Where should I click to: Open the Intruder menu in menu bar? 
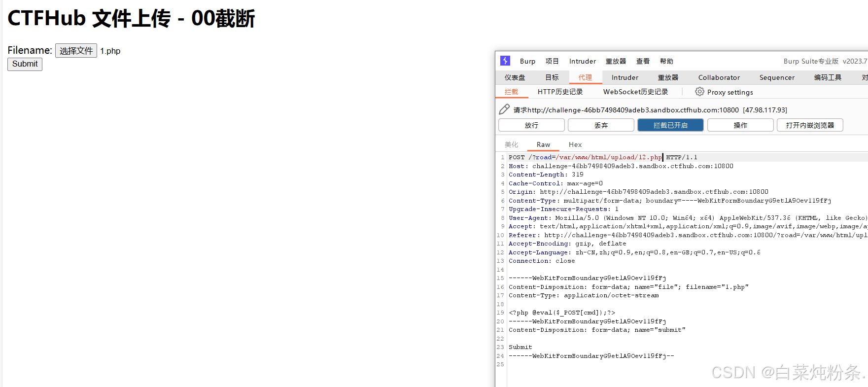point(583,61)
